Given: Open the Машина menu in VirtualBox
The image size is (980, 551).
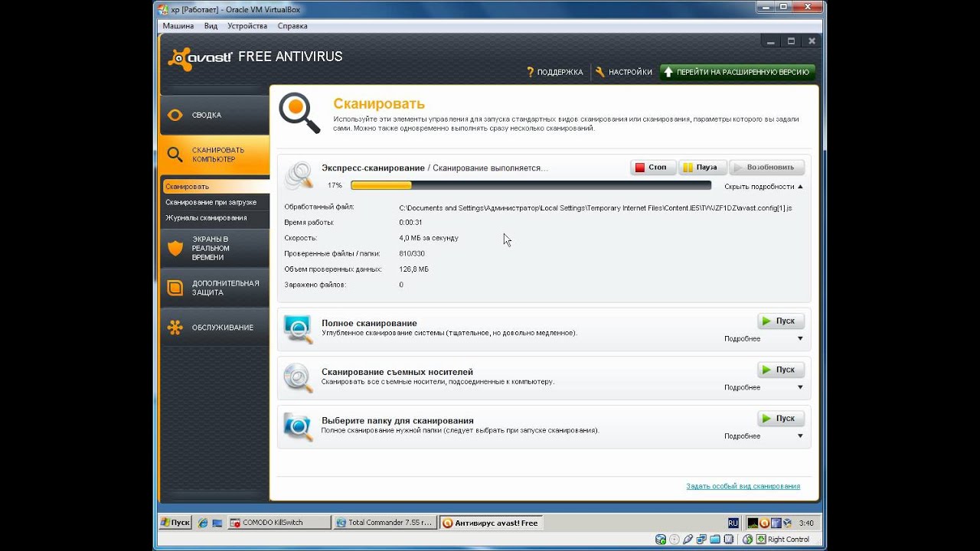Looking at the screenshot, I should [178, 26].
